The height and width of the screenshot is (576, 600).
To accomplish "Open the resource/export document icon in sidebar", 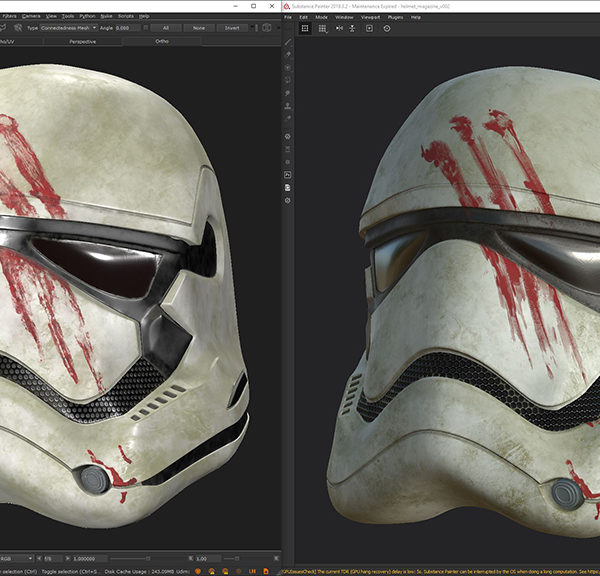I will coord(288,188).
